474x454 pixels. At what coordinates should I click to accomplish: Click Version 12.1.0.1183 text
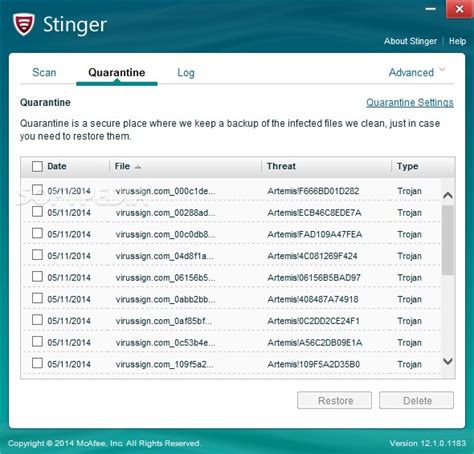428,443
